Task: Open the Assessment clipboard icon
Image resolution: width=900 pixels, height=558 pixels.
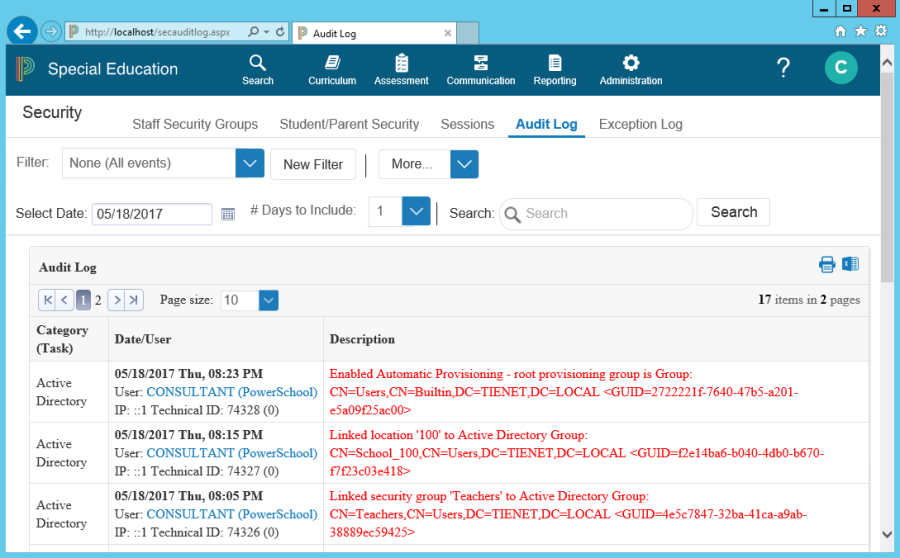Action: [401, 63]
